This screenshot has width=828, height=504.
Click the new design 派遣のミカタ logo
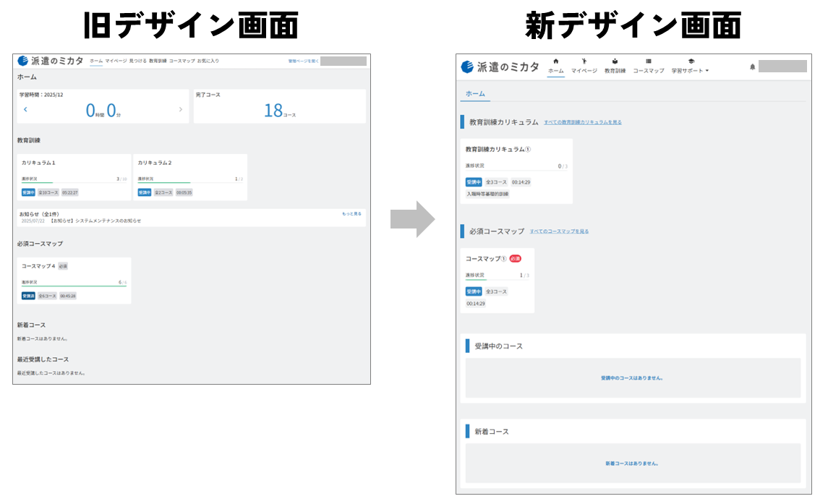[x=500, y=67]
